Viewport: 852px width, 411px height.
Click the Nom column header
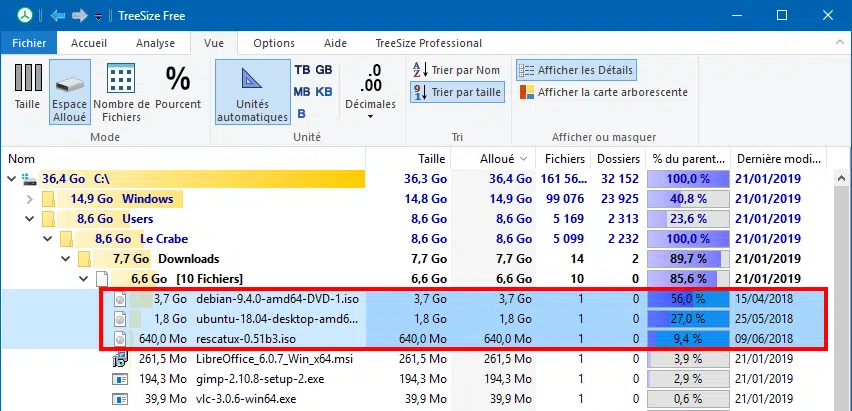click(183, 159)
